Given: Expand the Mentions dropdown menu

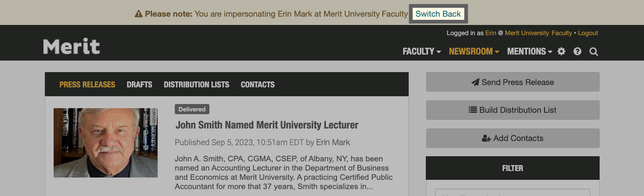Looking at the screenshot, I should pos(529,51).
